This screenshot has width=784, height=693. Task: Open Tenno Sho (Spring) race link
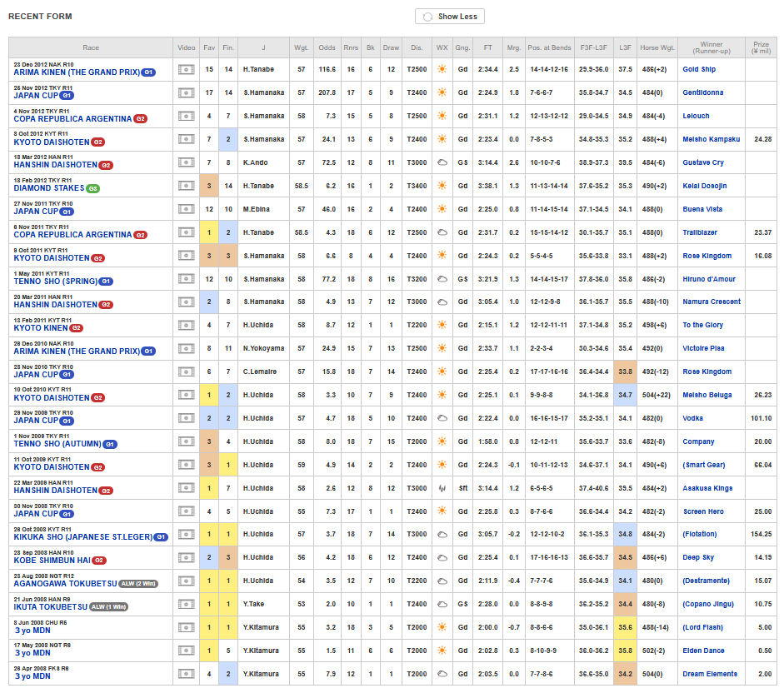(56, 282)
